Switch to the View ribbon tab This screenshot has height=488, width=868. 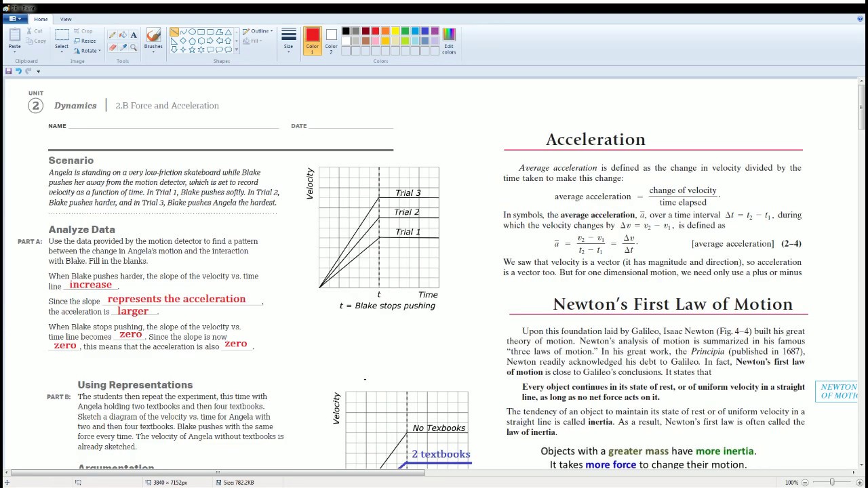(66, 19)
